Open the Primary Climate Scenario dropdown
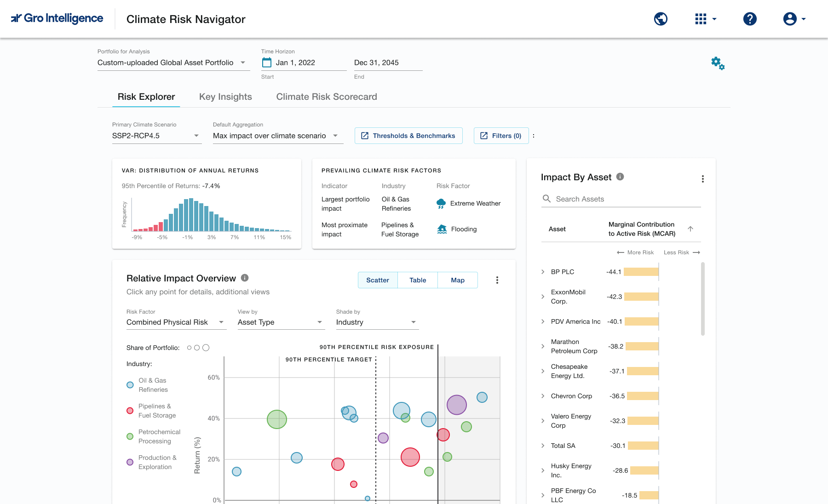The height and width of the screenshot is (504, 828). tap(157, 136)
